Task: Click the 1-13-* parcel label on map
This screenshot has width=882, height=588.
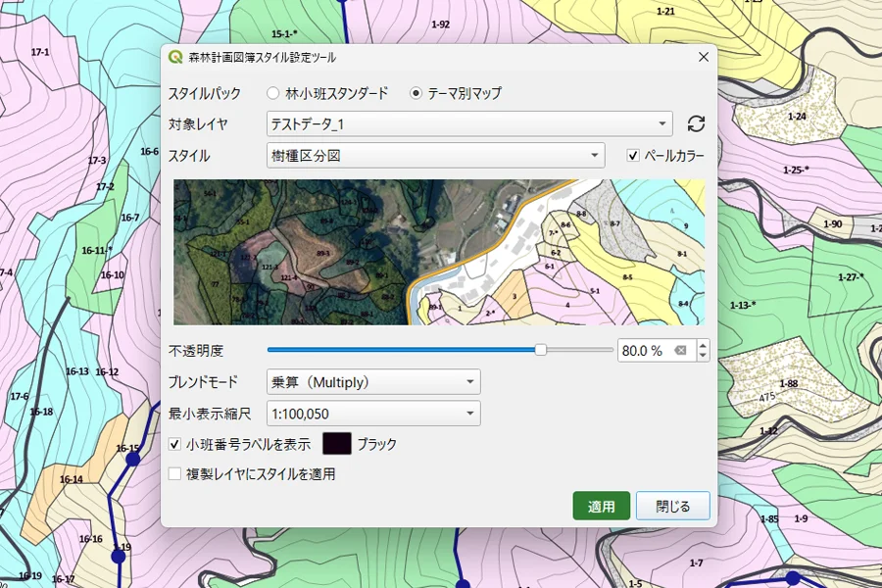Action: tap(743, 305)
